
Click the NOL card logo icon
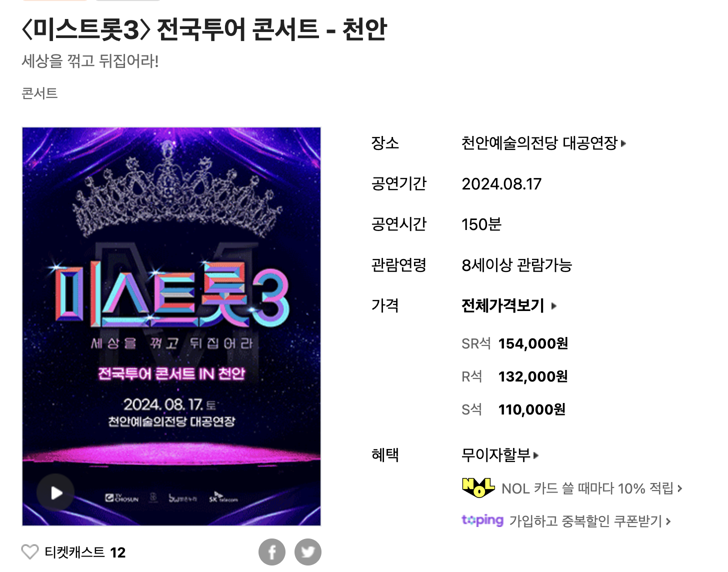(x=478, y=488)
